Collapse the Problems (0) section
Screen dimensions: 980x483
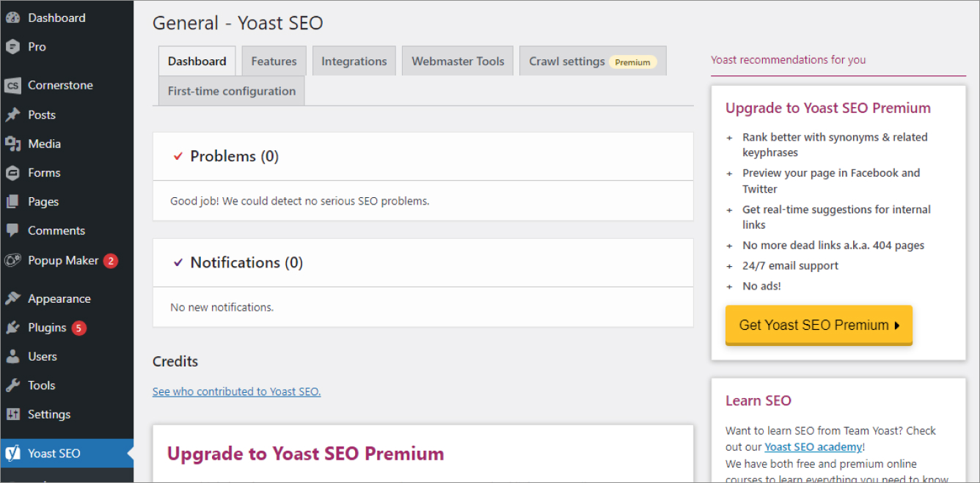(x=423, y=156)
